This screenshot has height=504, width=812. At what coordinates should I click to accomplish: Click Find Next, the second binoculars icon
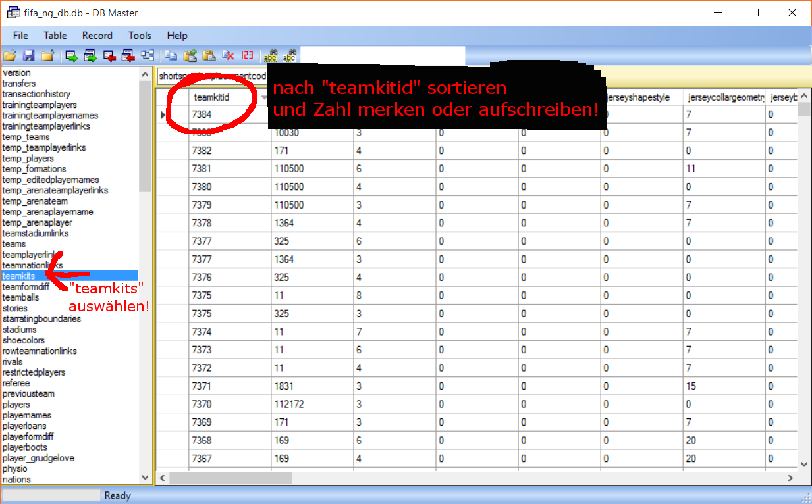click(x=290, y=56)
